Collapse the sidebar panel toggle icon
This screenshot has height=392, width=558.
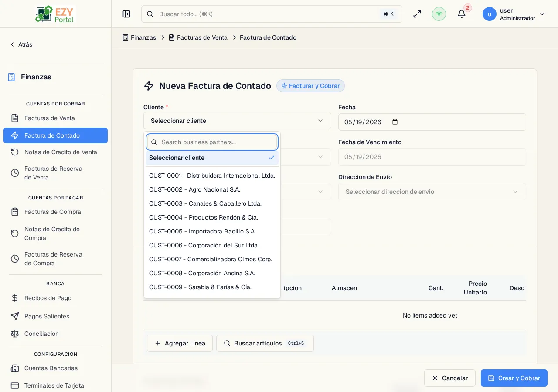pos(126,14)
